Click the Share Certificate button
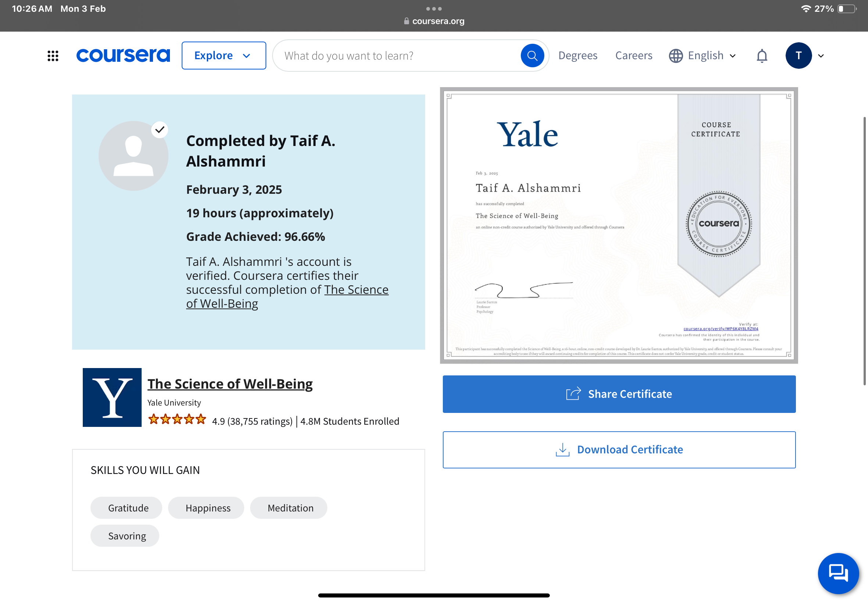The image size is (868, 603). 619,394
